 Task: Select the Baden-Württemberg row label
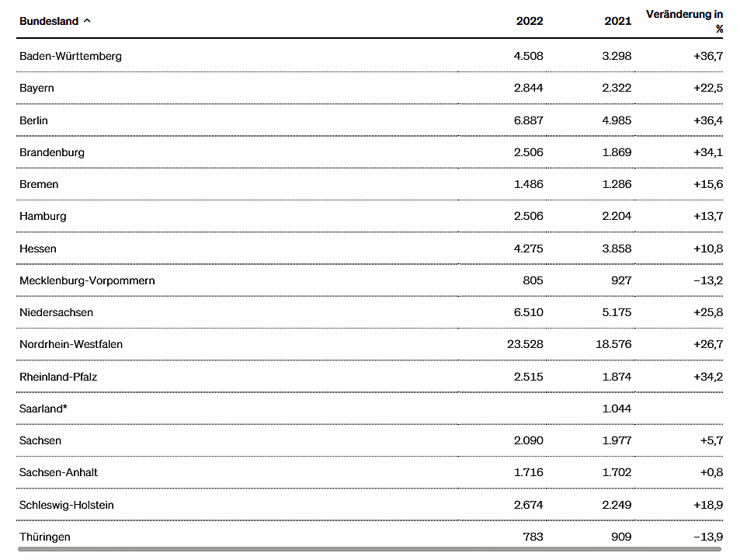click(x=71, y=56)
